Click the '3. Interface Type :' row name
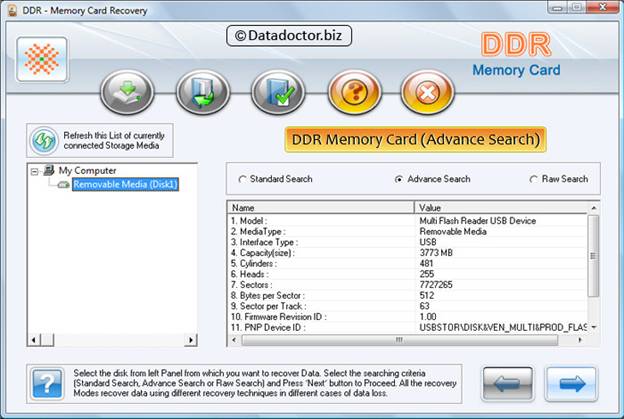Screen dimensions: 624x419 (x=264, y=242)
